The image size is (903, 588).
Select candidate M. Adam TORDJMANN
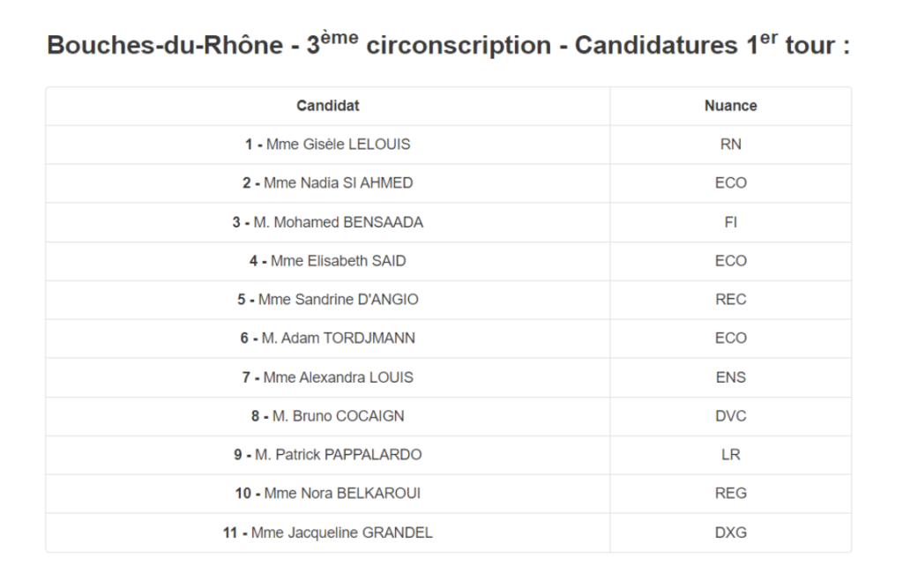328,338
